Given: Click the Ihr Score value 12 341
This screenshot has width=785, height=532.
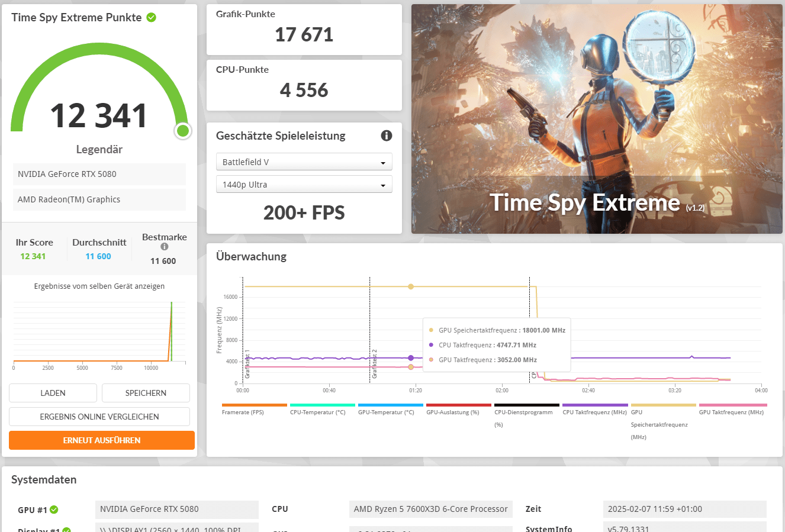Looking at the screenshot, I should coord(33,256).
